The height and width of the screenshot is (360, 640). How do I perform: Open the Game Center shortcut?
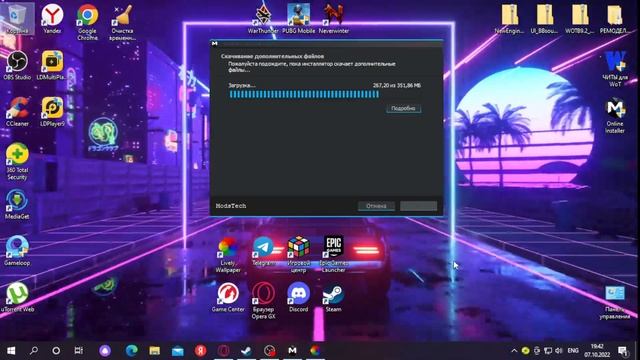coord(228,297)
